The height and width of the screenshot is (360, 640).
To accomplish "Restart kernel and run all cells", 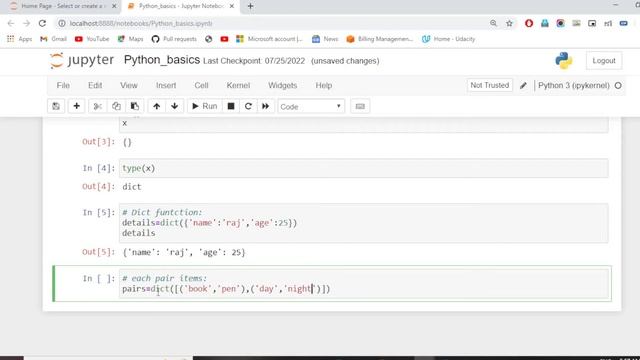I will (x=265, y=106).
